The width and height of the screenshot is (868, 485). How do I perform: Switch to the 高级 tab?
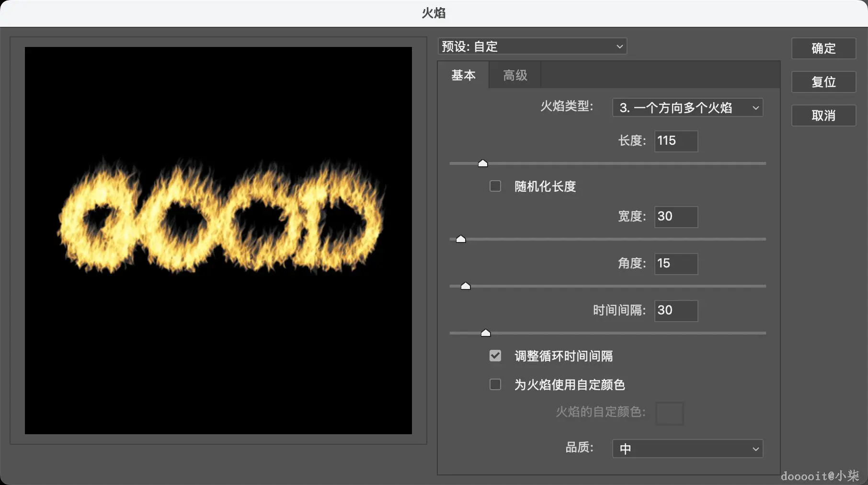tap(514, 75)
